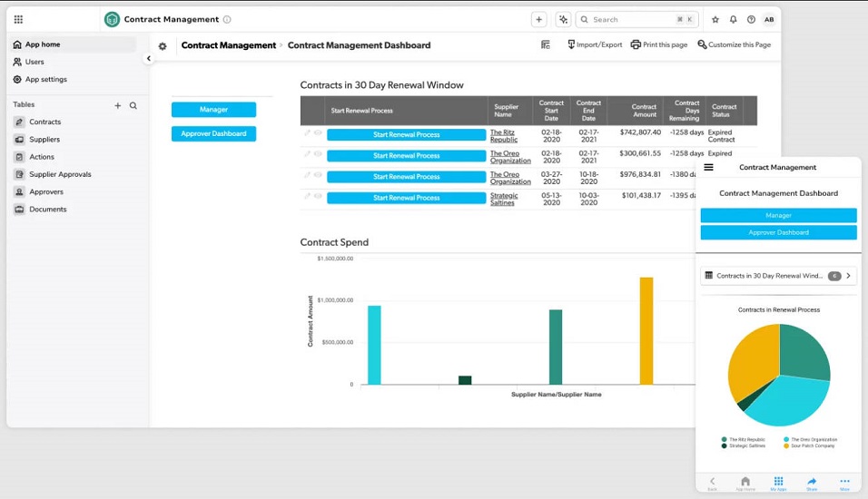868x499 pixels.
Task: Click the edit pencil in The Ritz Republic row
Action: pyautogui.click(x=308, y=132)
